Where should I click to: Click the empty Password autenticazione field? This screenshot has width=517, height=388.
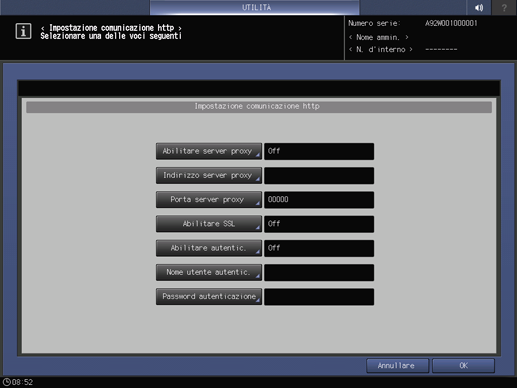319,297
